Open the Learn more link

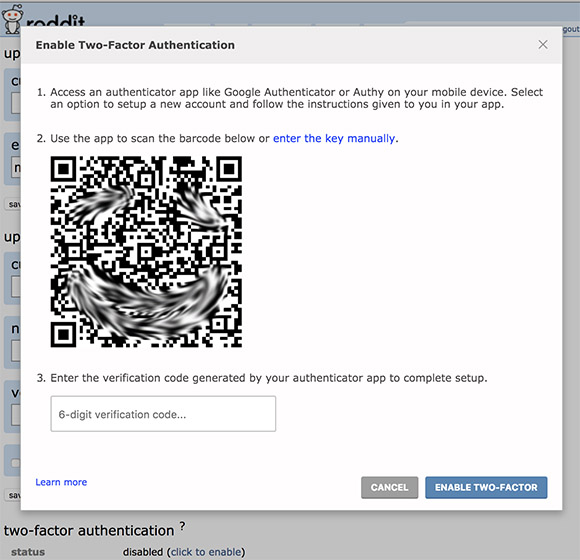click(61, 482)
